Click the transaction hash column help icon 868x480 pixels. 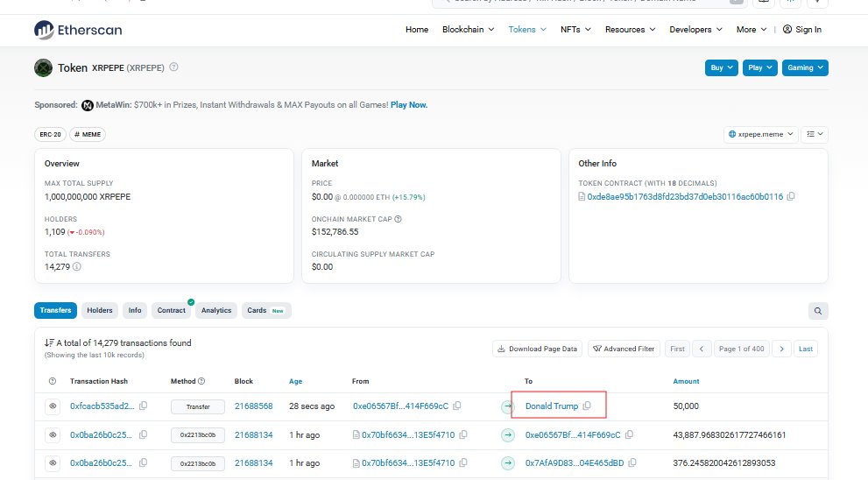pos(53,381)
